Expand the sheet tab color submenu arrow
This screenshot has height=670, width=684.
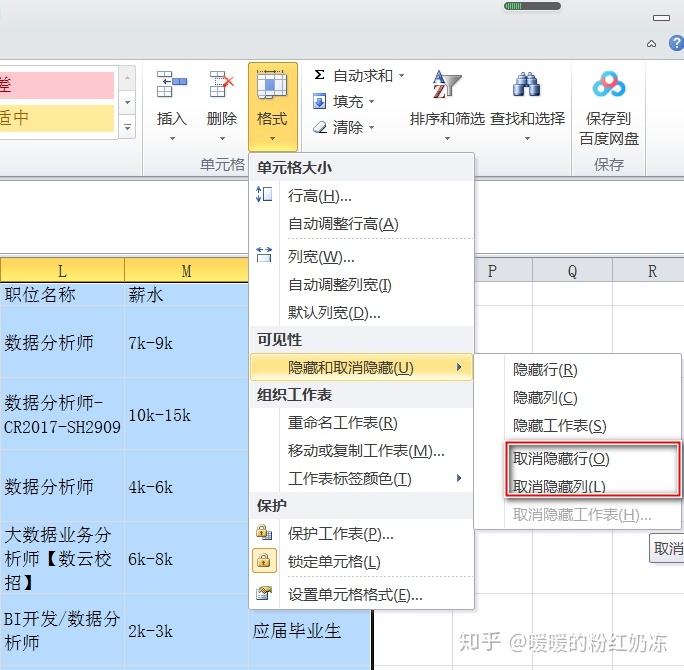click(x=458, y=478)
